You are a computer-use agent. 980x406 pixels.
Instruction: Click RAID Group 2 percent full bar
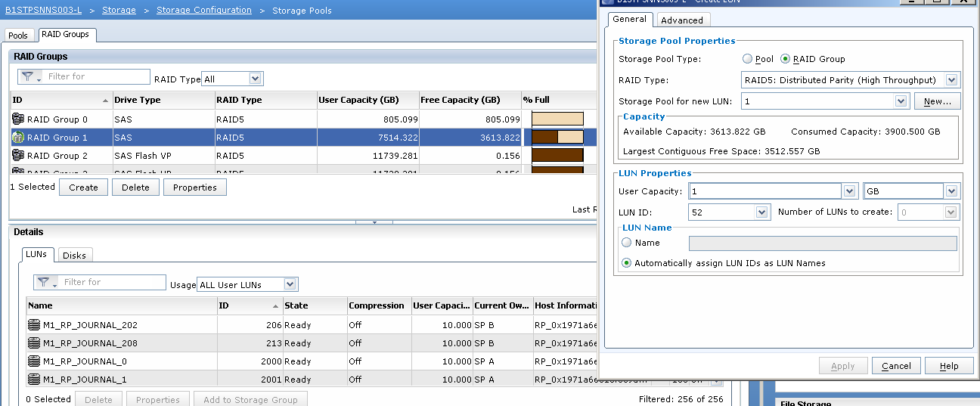558,155
